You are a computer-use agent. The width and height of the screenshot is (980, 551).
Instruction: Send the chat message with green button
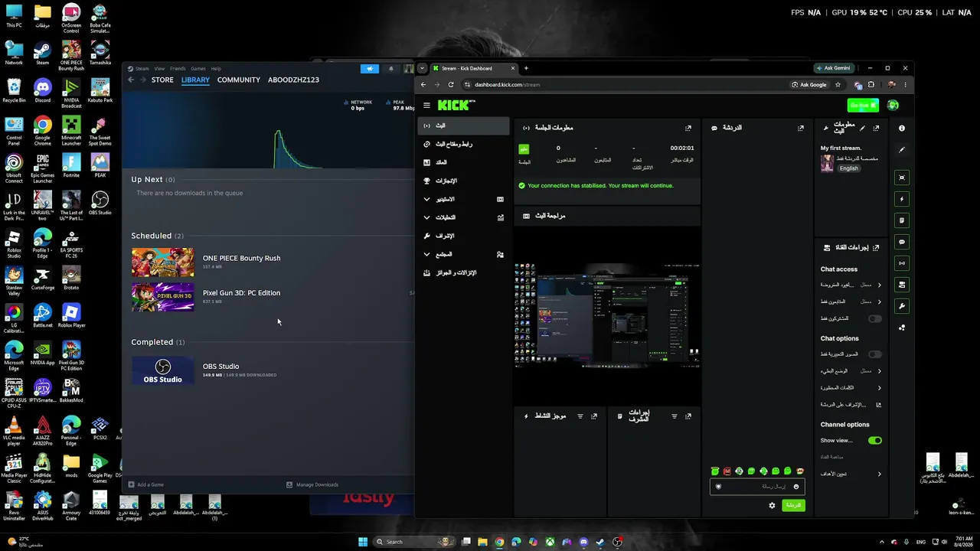click(793, 505)
